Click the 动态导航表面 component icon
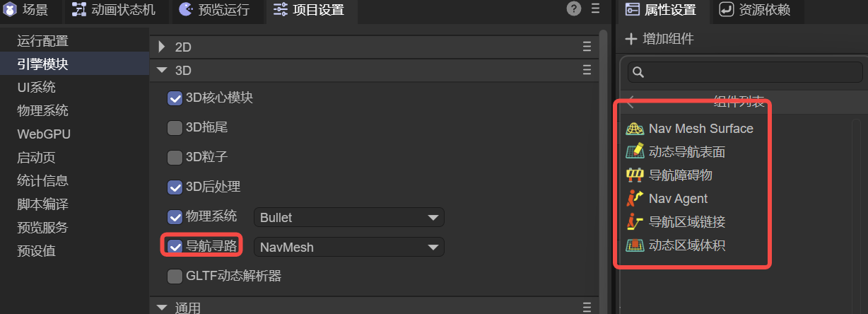Screen dimensions: 868x314 (x=635, y=151)
